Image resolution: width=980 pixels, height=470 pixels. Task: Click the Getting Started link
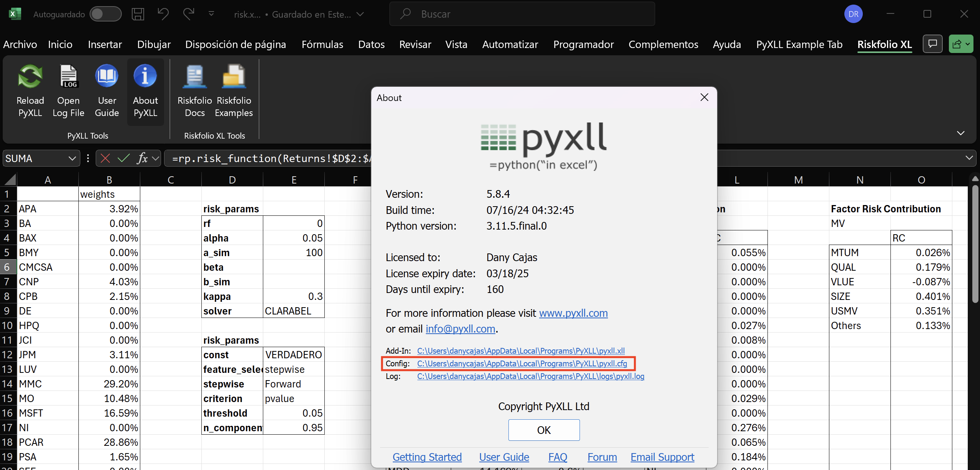(427, 457)
